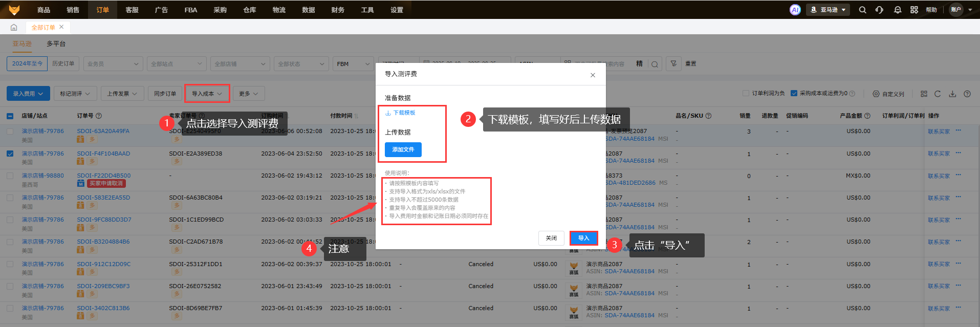Expand the 亚马逊 platform selector in header
This screenshot has height=327, width=980.
click(x=828, y=10)
